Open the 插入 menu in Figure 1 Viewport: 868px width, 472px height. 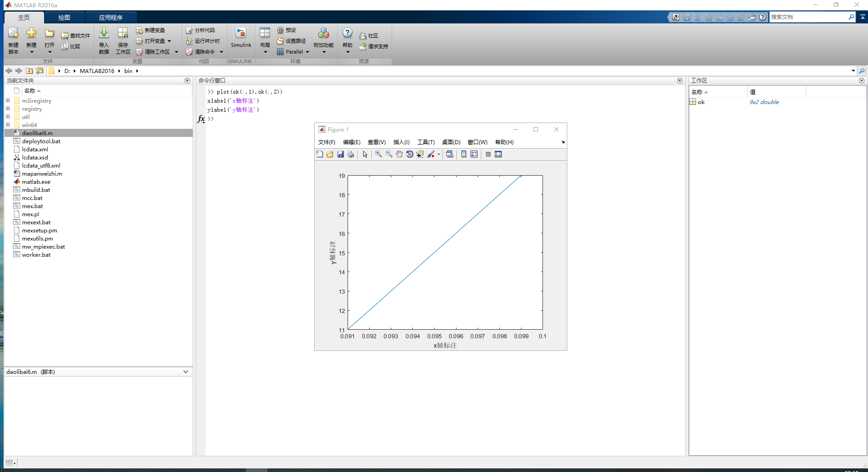point(401,142)
